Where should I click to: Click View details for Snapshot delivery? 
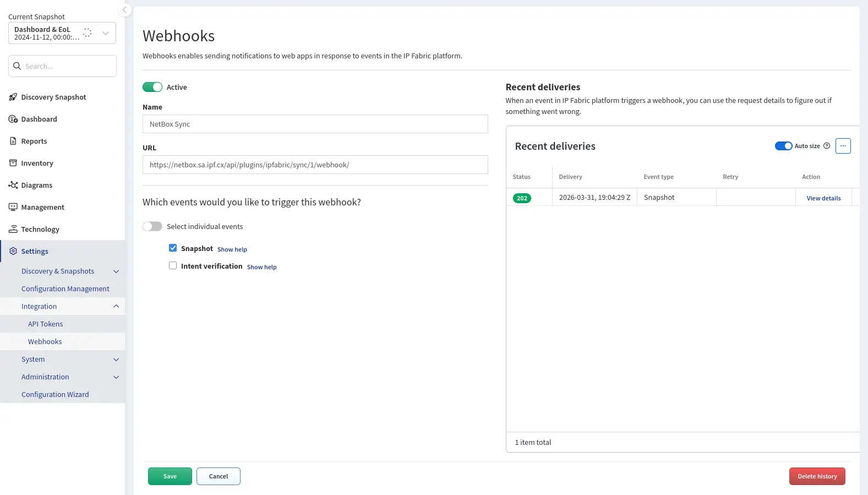[823, 198]
